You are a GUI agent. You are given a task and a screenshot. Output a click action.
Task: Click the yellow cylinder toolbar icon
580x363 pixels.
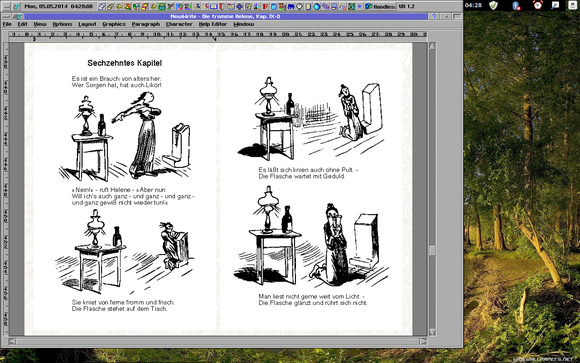coord(308,6)
